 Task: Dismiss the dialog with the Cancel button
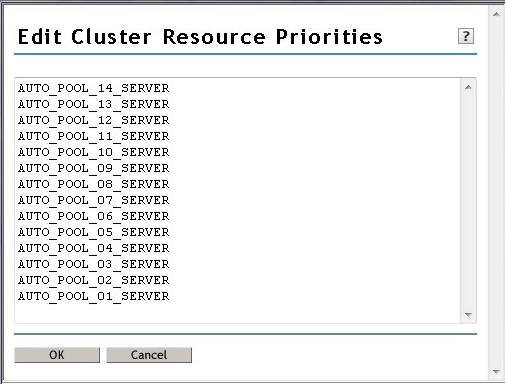149,355
